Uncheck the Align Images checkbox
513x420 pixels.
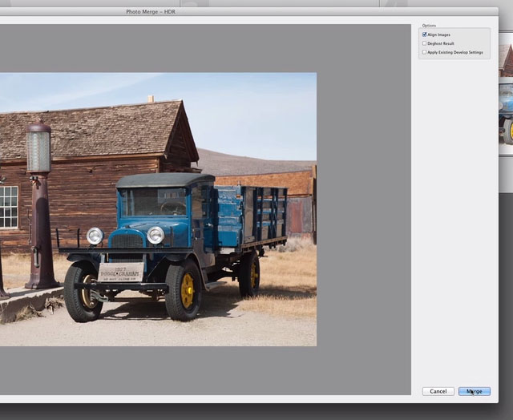point(424,34)
